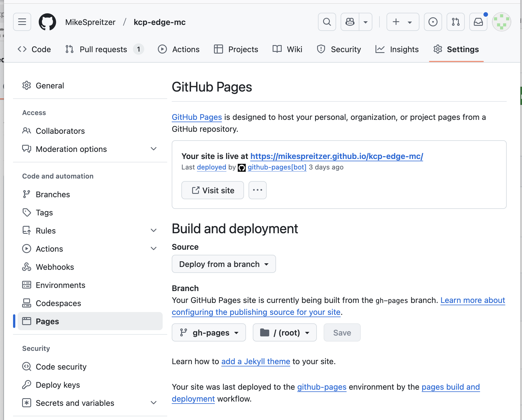Switch to the Insights tab
The width and height of the screenshot is (522, 420).
pyautogui.click(x=397, y=49)
